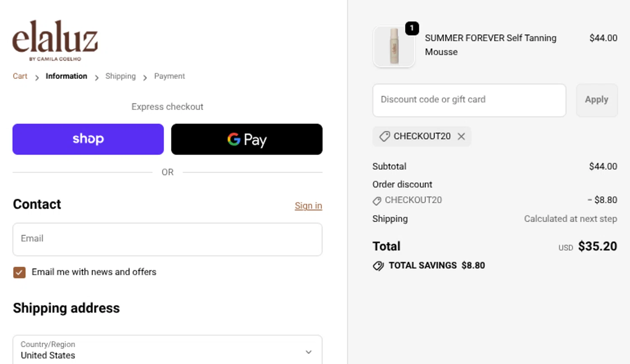
Task: Click the 'Subtotal' label
Action: coord(389,166)
